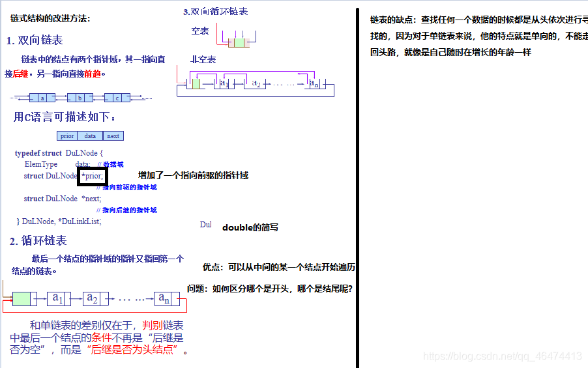This screenshot has height=368, width=588.
Task: Select the "2. 循环链表" section title
Action: click(x=38, y=240)
